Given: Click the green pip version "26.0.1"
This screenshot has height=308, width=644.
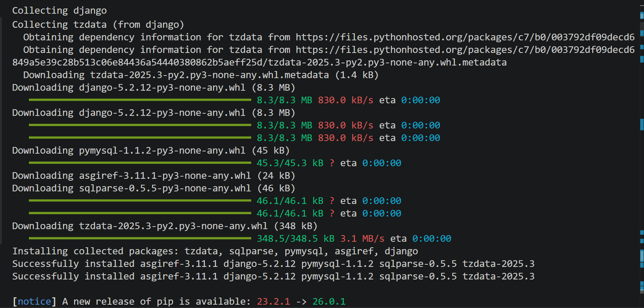Looking at the screenshot, I should coord(329,301).
